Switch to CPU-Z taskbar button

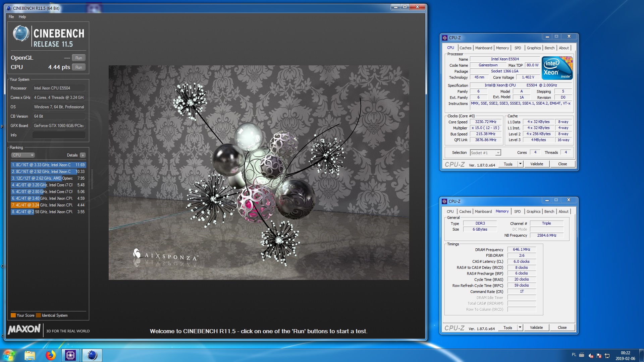click(x=71, y=355)
